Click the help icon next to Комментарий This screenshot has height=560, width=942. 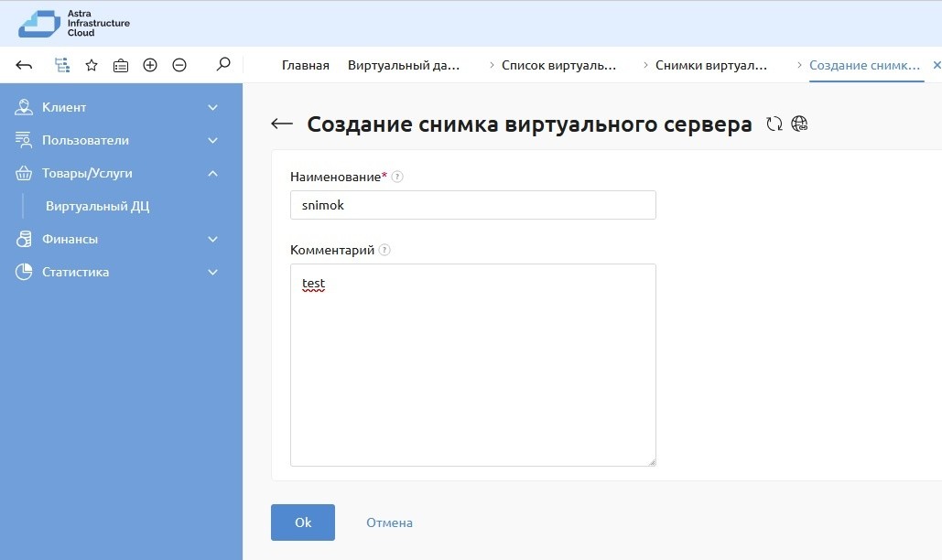384,250
